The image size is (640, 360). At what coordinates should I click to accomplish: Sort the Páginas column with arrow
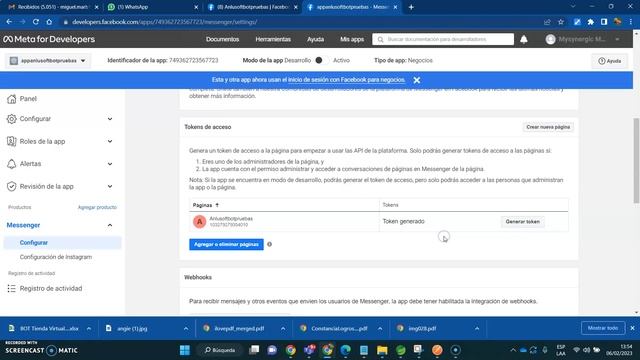pyautogui.click(x=217, y=205)
